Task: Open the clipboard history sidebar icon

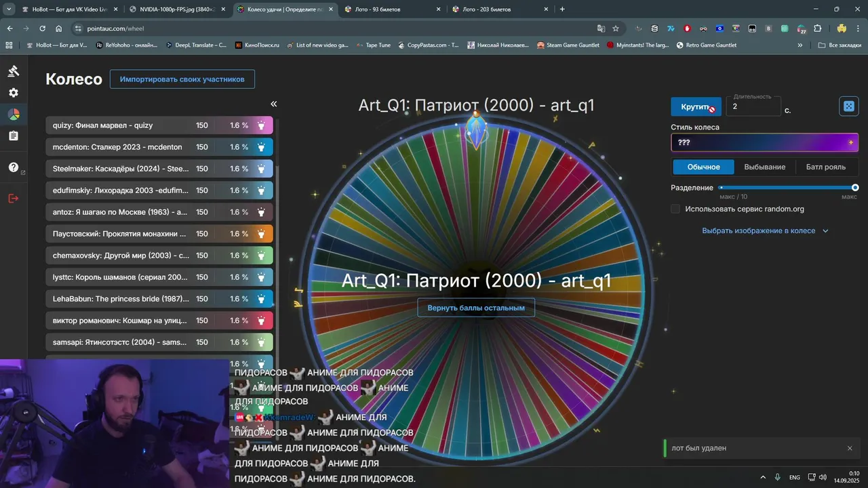Action: point(14,136)
